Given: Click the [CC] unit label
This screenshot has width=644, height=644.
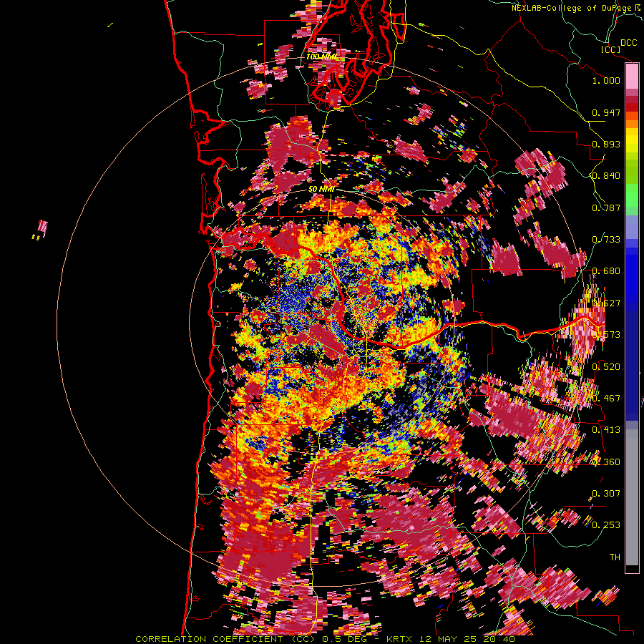Looking at the screenshot, I should pyautogui.click(x=611, y=49).
